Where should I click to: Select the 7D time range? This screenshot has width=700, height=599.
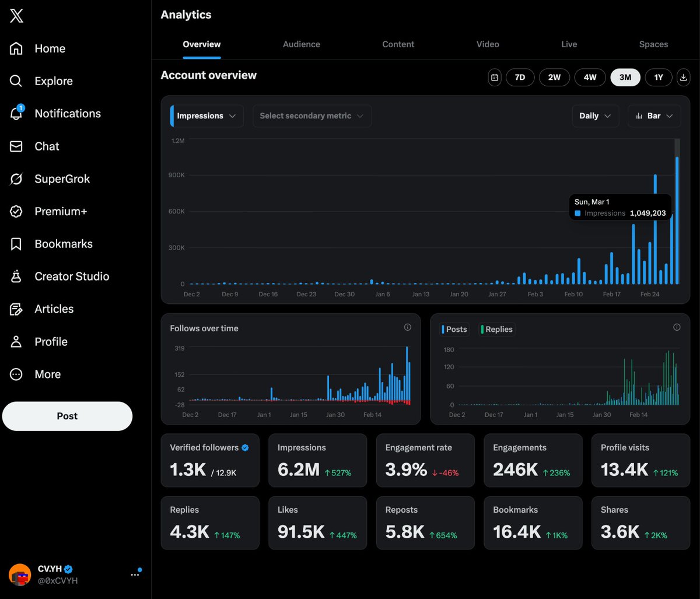point(520,78)
